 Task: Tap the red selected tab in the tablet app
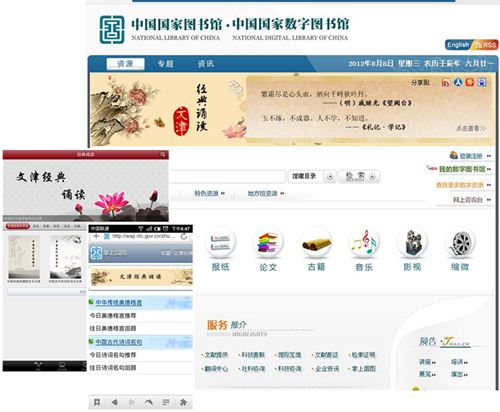click(17, 226)
